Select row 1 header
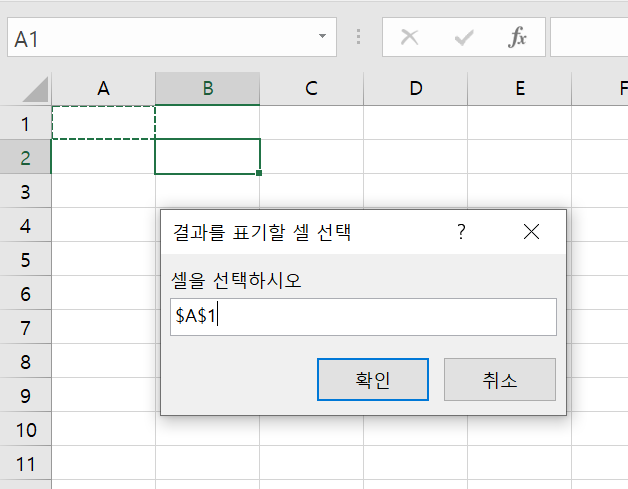Image resolution: width=628 pixels, height=489 pixels. [x=25, y=123]
